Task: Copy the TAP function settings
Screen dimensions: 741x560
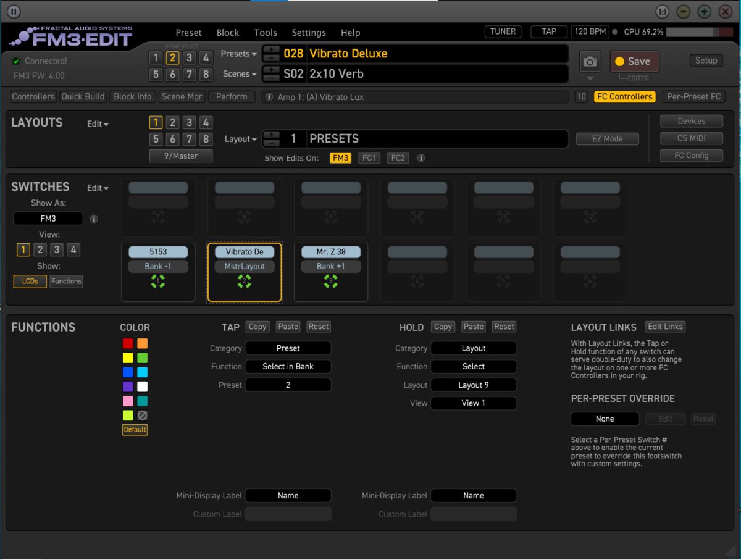Action: point(257,327)
